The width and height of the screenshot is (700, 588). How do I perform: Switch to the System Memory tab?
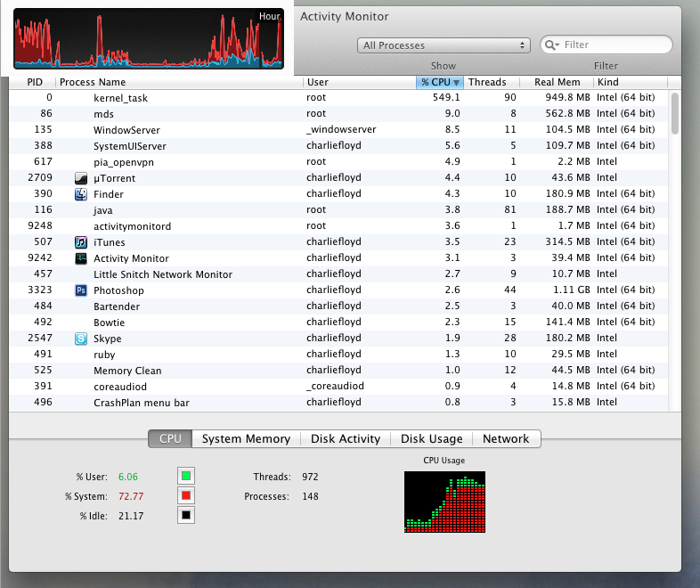(x=246, y=439)
